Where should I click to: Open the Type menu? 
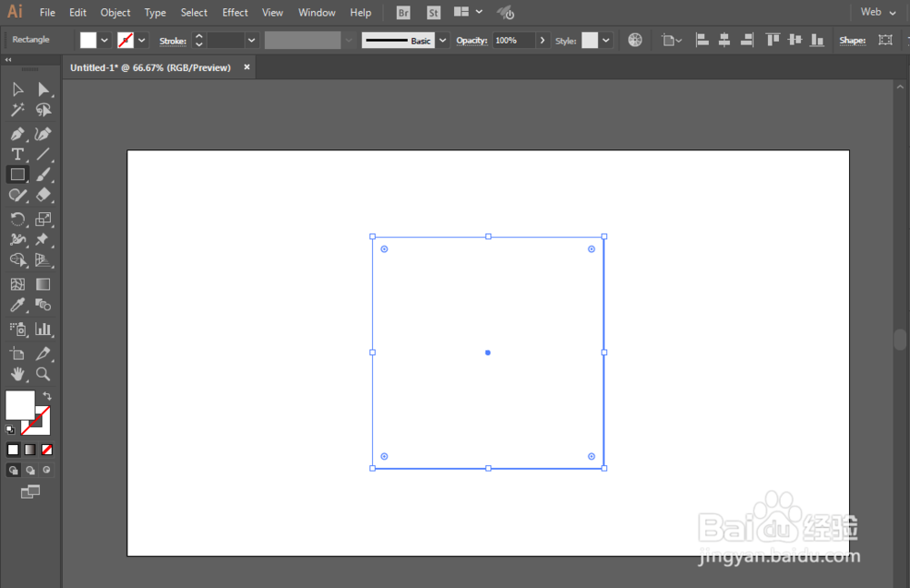[155, 12]
